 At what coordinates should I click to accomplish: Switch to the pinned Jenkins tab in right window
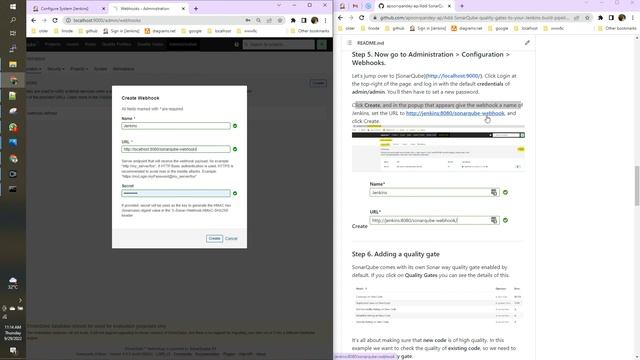pyautogui.click(x=342, y=6)
